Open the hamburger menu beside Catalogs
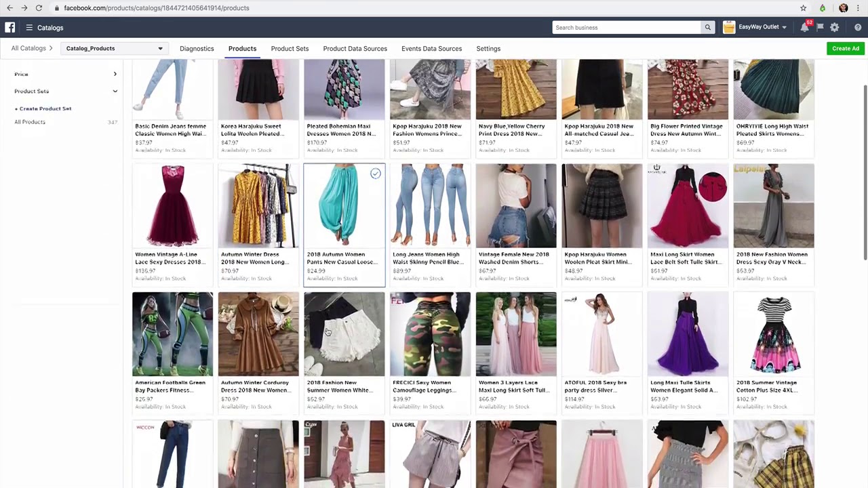 pyautogui.click(x=29, y=28)
